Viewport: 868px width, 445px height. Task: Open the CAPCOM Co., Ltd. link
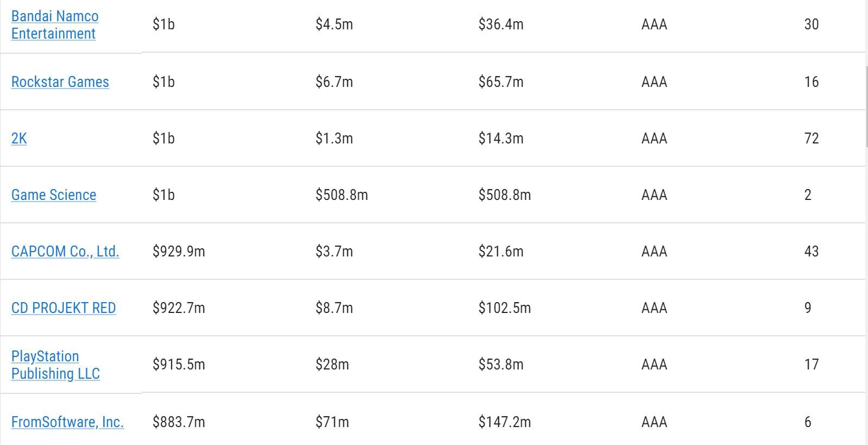pyautogui.click(x=65, y=252)
